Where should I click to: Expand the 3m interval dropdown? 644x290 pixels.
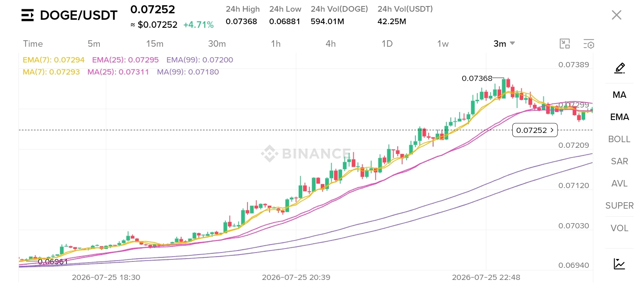[504, 43]
